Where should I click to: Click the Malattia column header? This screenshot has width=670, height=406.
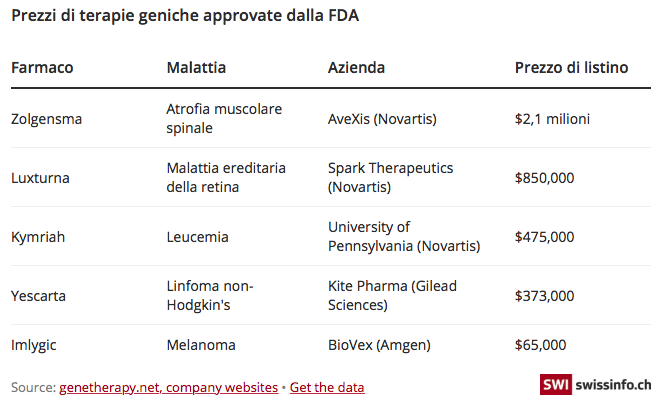pos(196,68)
